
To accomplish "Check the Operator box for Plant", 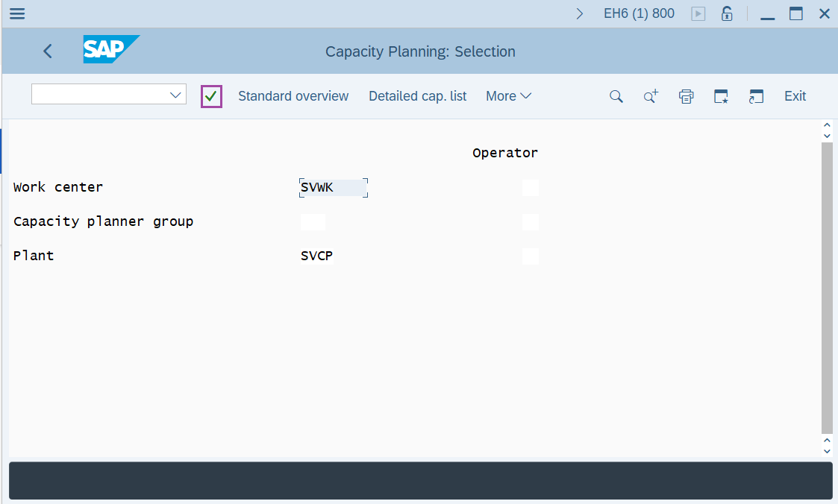I will coord(530,256).
